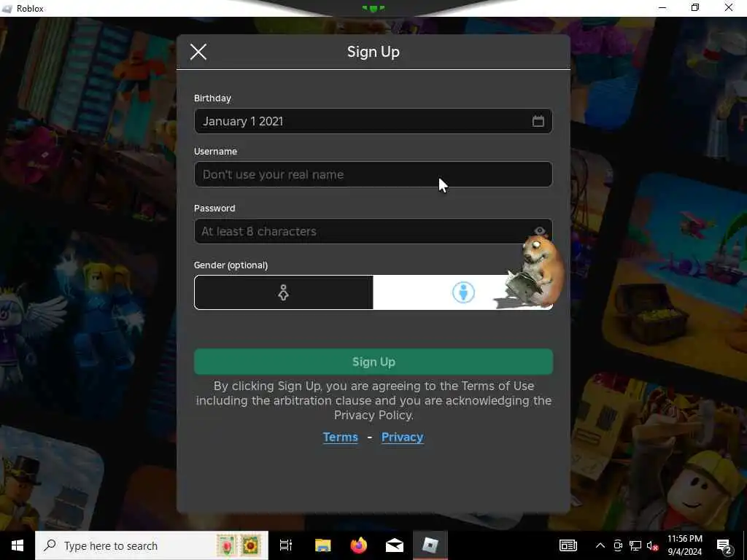This screenshot has width=747, height=560.
Task: Close the Sign Up dialog with X
Action: (x=198, y=52)
